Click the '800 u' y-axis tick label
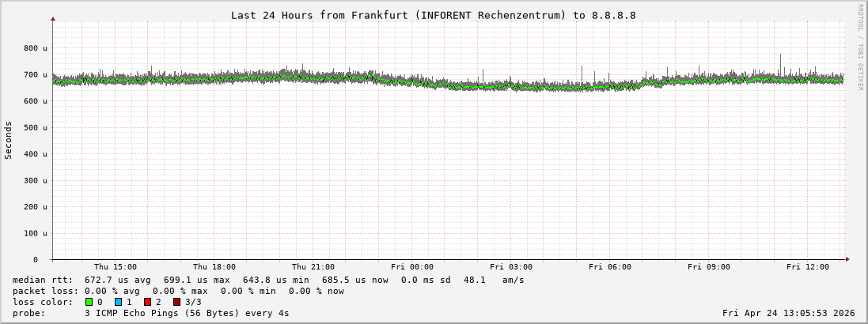 pyautogui.click(x=35, y=48)
